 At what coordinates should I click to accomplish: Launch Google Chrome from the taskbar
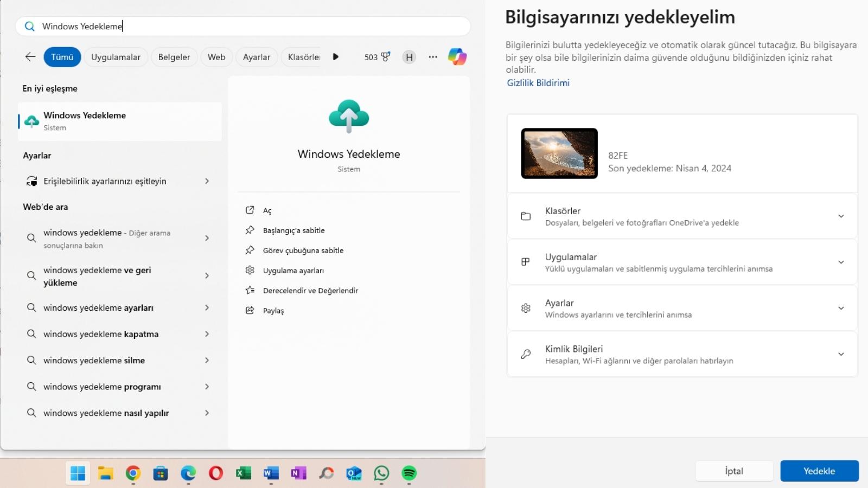coord(133,473)
